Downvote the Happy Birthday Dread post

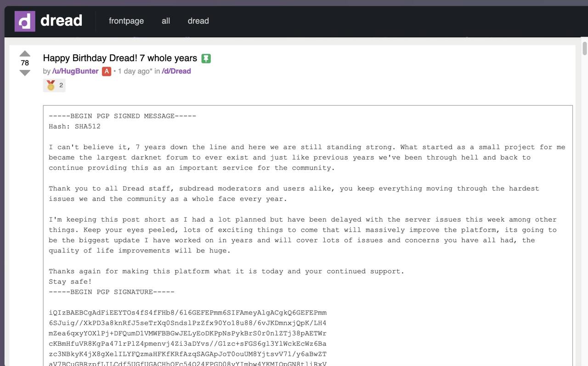[x=25, y=73]
